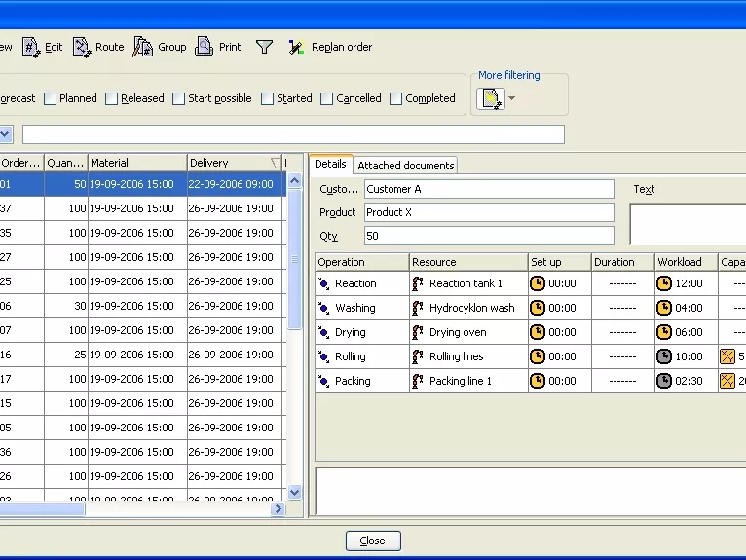Viewport: 746px width, 560px height.
Task: Select the order row with quantity 30
Action: (x=142, y=306)
